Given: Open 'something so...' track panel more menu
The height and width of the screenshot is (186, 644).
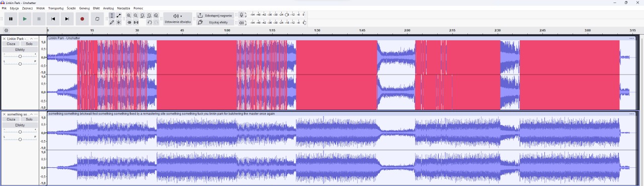Looking at the screenshot, I should 36,114.
